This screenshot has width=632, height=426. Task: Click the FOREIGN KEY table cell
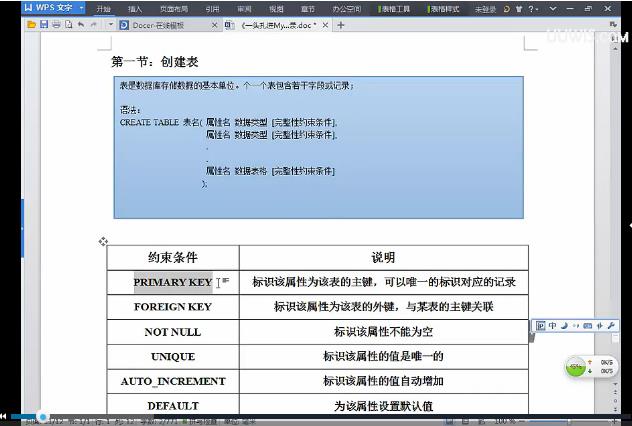(173, 307)
